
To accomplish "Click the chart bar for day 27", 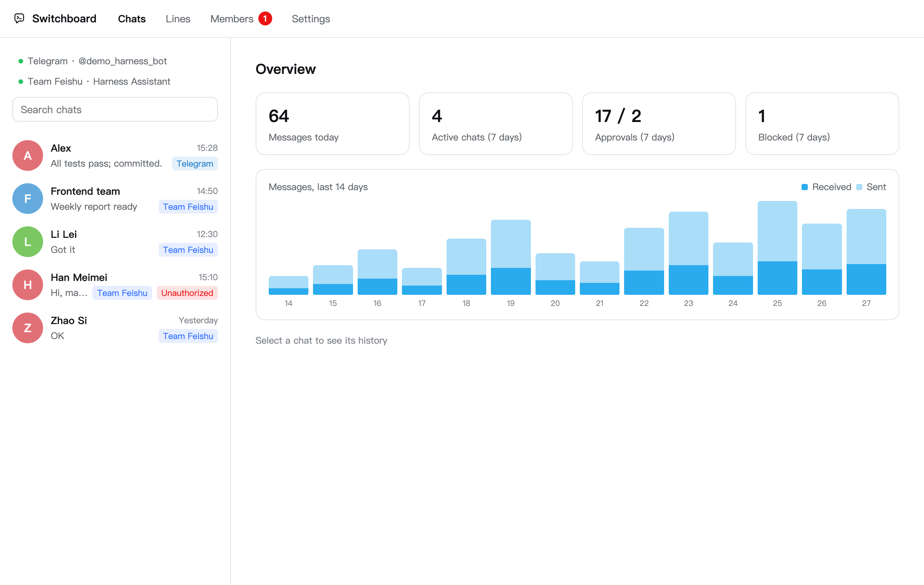I will pos(866,252).
